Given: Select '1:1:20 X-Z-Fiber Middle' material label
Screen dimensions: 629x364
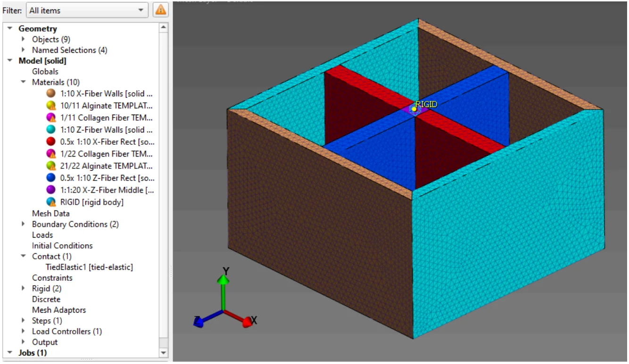Looking at the screenshot, I should click(x=107, y=190).
